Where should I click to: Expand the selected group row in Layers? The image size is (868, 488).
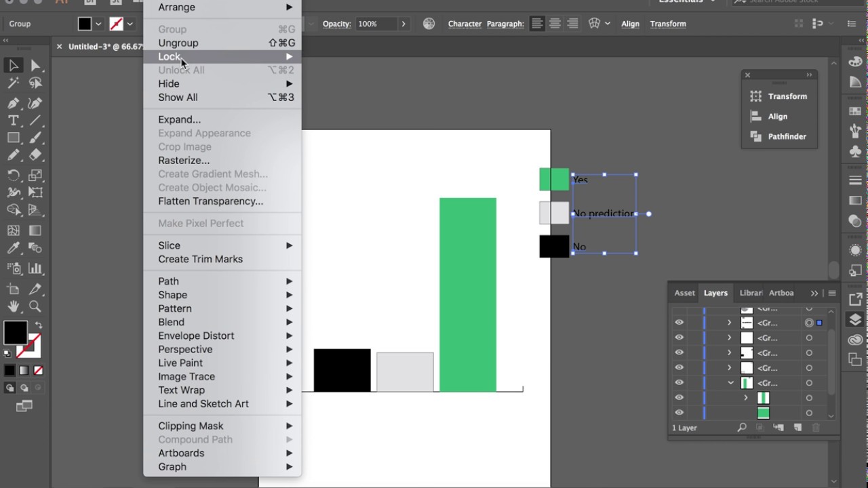730,323
